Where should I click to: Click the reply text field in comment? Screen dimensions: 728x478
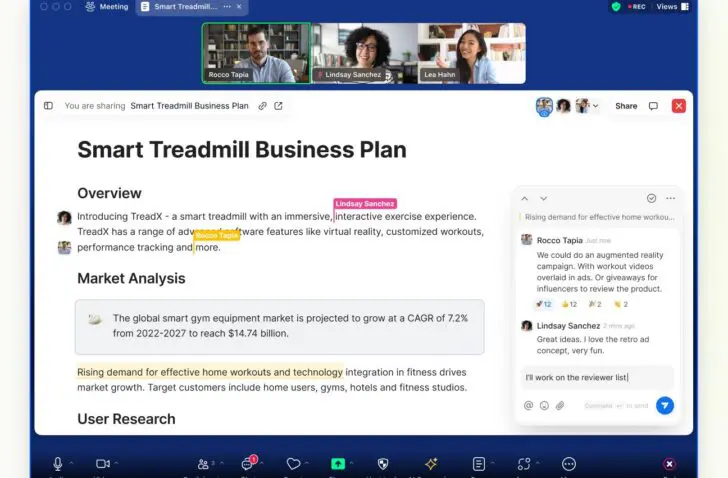(x=597, y=377)
